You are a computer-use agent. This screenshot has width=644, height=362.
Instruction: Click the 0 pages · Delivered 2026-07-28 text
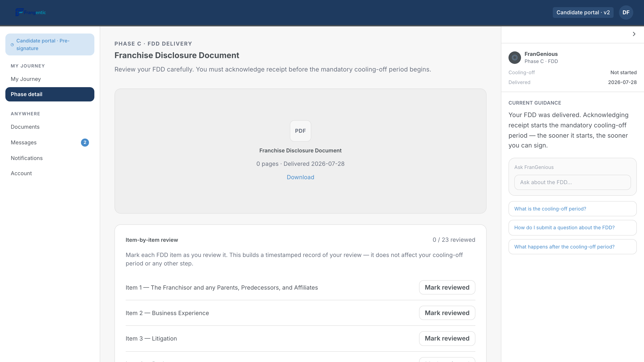[x=300, y=164]
